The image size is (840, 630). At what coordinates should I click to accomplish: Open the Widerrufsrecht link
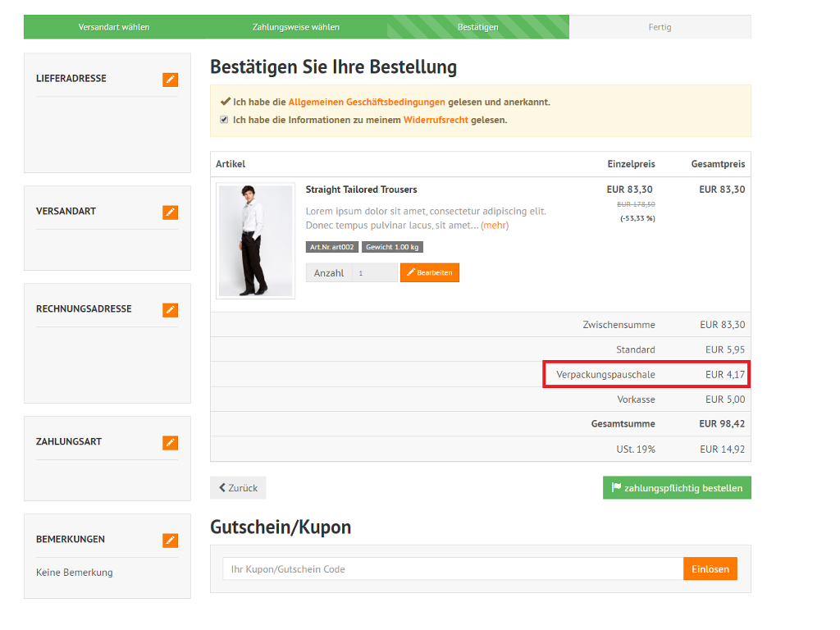(435, 120)
